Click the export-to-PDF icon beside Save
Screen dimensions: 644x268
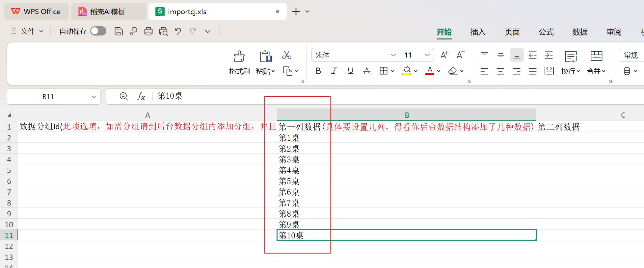(134, 31)
